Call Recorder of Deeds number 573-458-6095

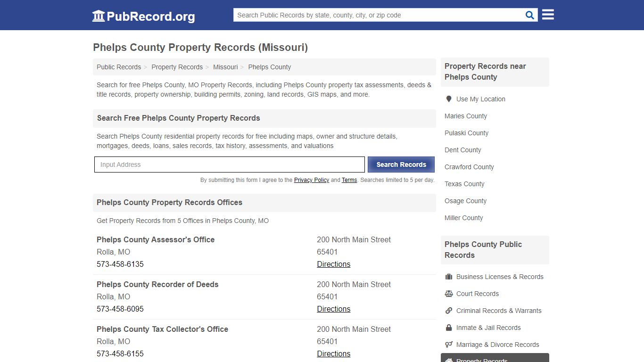pyautogui.click(x=120, y=309)
